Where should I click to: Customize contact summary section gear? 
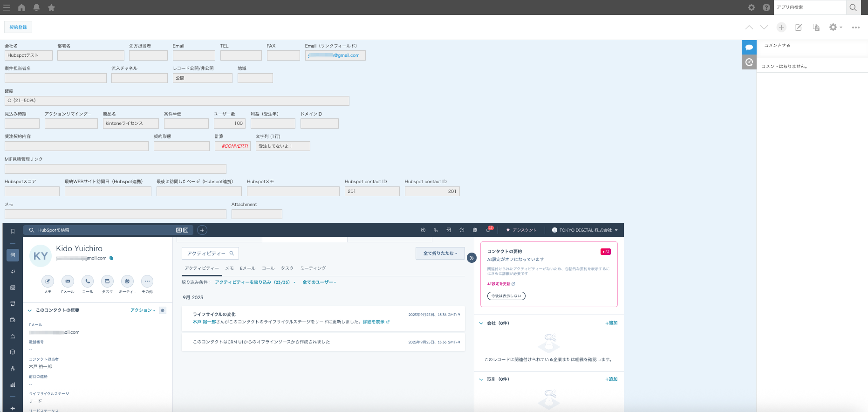(163, 310)
